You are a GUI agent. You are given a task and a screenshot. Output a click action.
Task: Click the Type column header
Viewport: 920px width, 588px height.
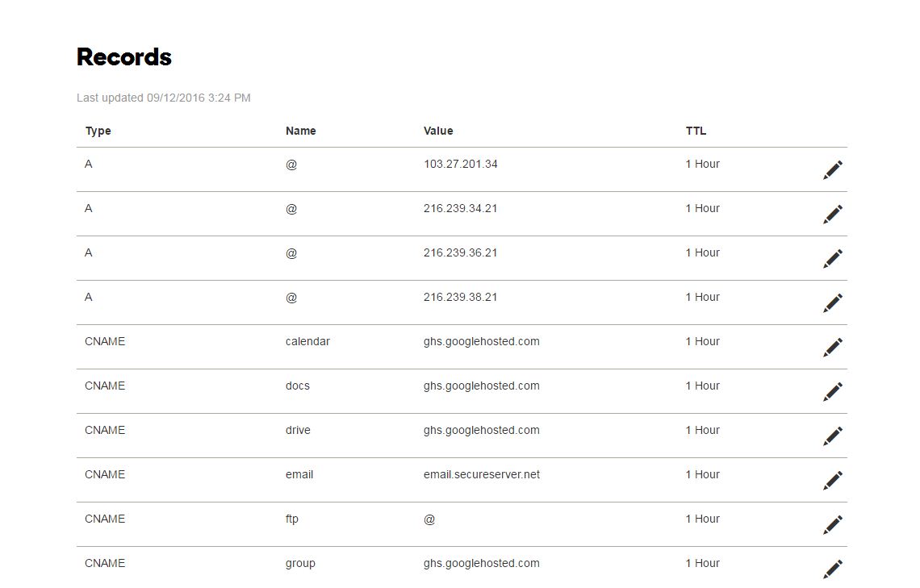(x=98, y=131)
